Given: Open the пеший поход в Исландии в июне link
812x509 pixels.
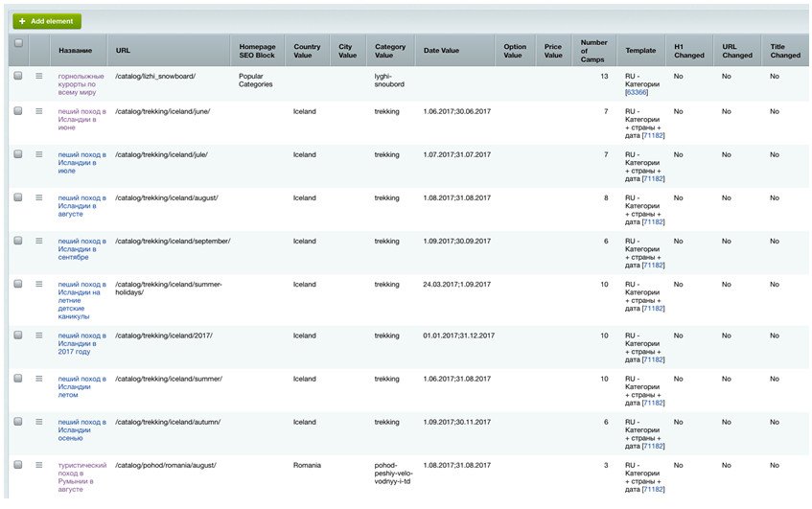Looking at the screenshot, I should pyautogui.click(x=81, y=119).
